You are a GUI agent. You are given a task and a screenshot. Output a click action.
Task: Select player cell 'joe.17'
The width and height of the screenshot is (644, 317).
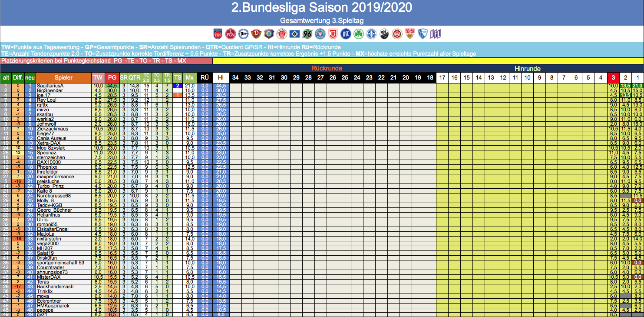coord(63,95)
